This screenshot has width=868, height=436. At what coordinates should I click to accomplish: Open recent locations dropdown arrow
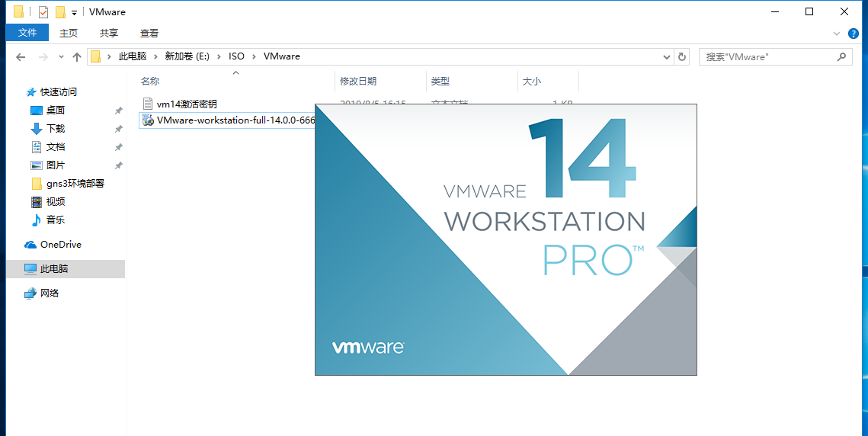tap(61, 56)
